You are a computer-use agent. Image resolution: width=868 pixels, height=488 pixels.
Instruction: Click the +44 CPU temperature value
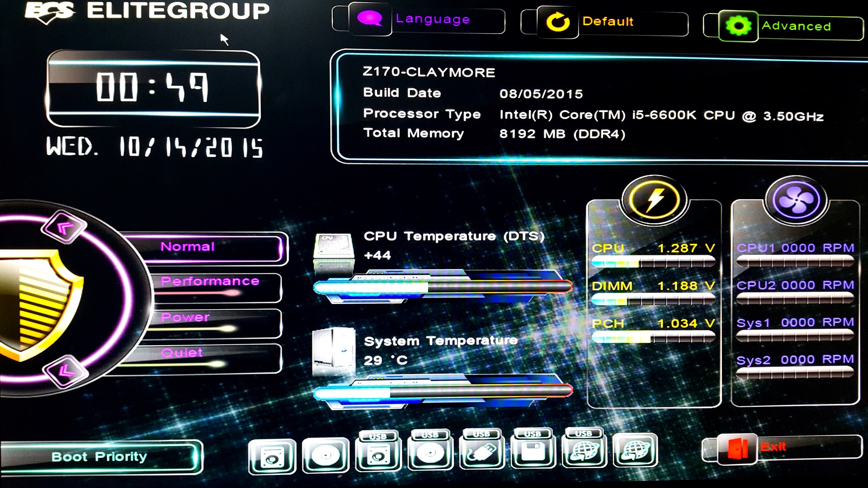377,255
